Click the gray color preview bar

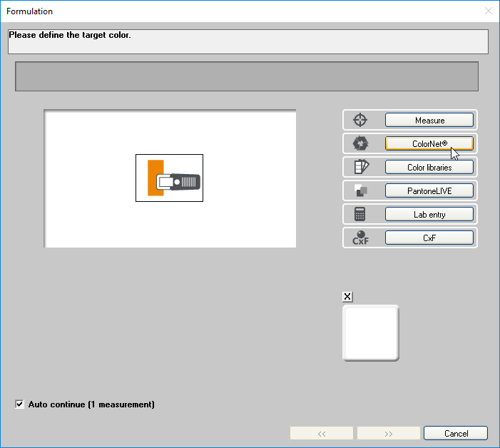point(247,76)
